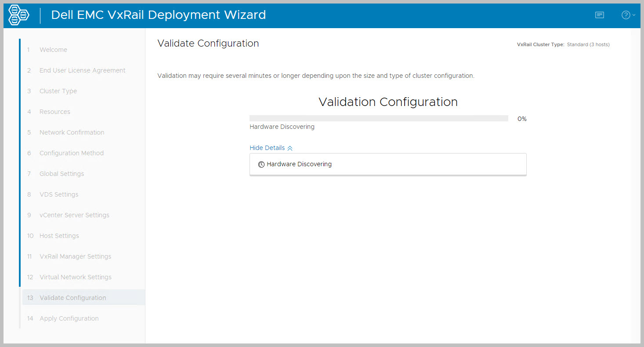Open the feedback message icon in header

pos(599,15)
